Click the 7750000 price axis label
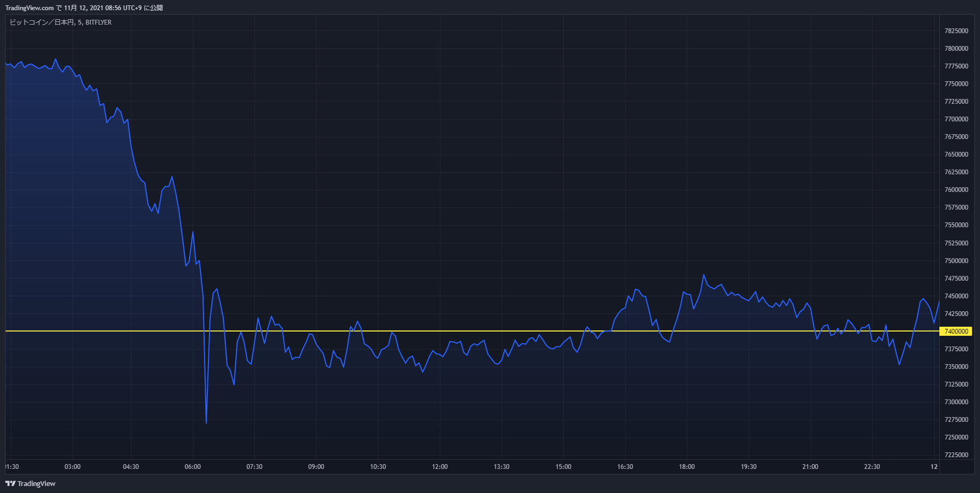This screenshot has width=980, height=493. pyautogui.click(x=956, y=84)
